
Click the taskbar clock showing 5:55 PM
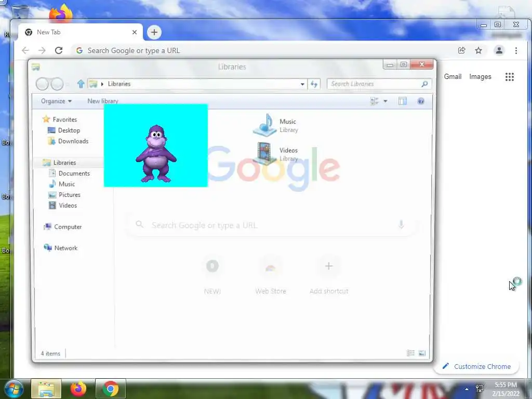506,389
